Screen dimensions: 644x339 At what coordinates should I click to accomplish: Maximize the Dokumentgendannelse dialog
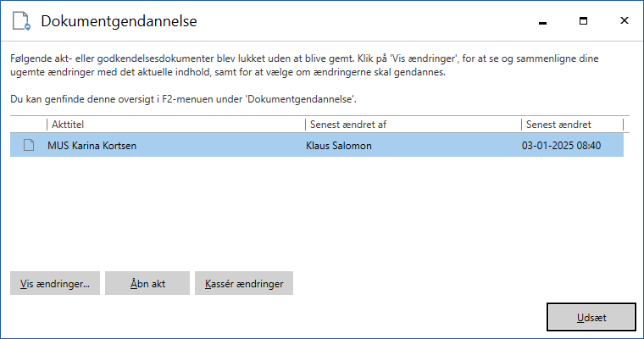pos(583,20)
